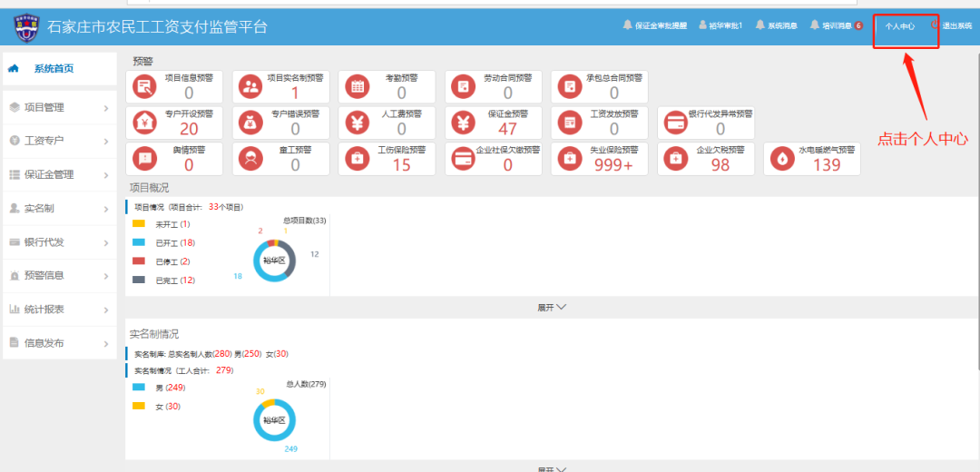The width and height of the screenshot is (980, 472).
Task: Click the 银行代发异常预警 card icon
Action: (676, 123)
